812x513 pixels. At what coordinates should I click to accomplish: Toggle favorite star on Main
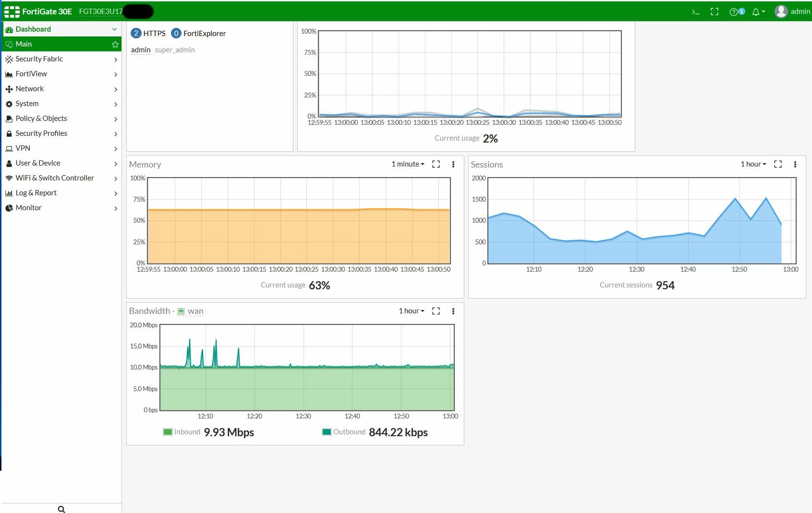coord(115,44)
